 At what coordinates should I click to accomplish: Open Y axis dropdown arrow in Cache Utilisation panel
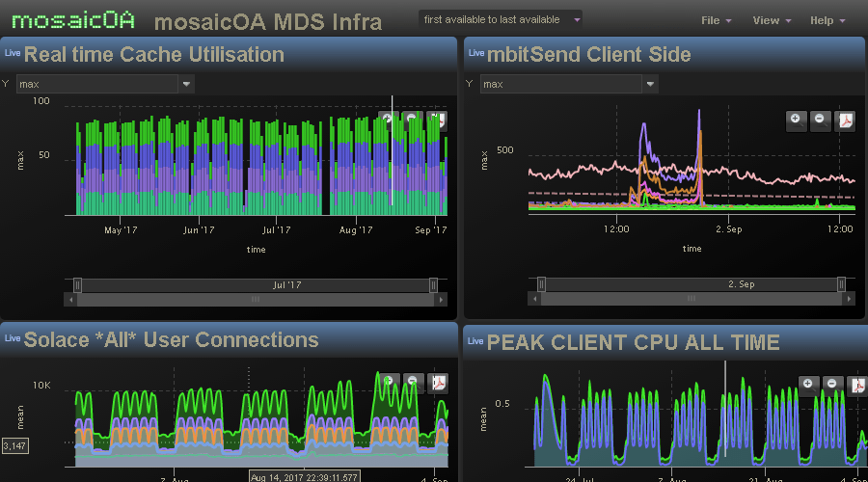(x=186, y=84)
